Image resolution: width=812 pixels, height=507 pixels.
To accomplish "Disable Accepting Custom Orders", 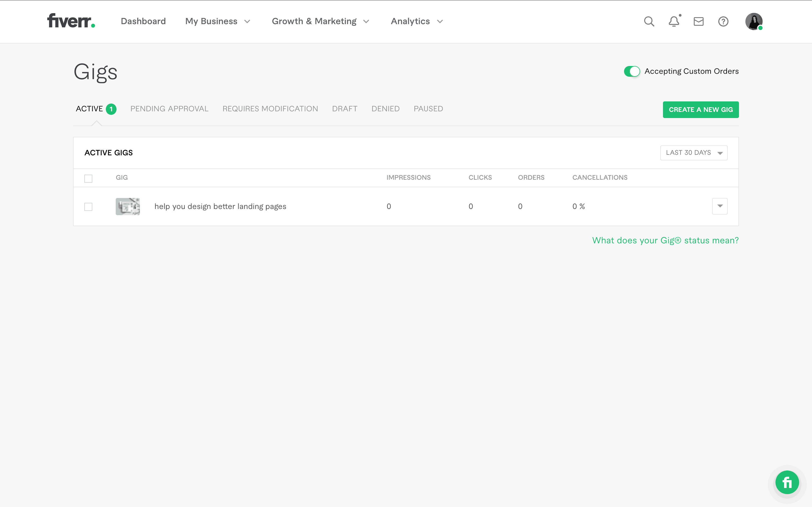I will click(x=632, y=71).
